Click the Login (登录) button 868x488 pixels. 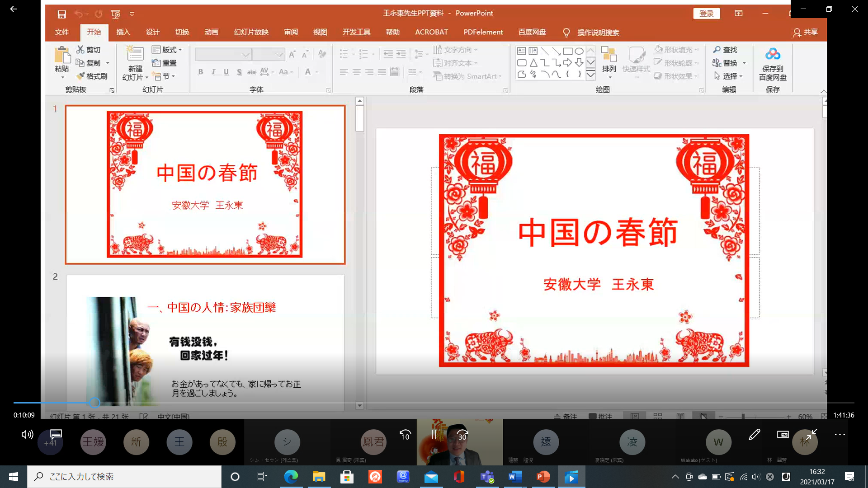point(706,14)
